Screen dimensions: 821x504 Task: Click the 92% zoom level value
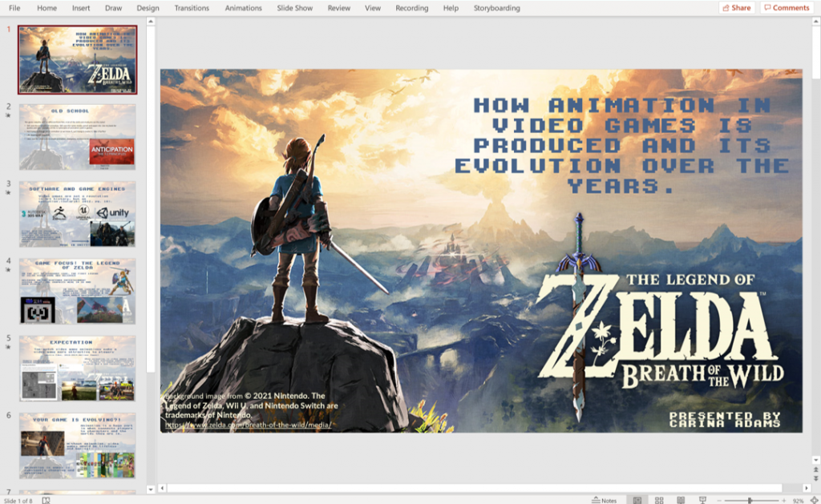tap(798, 501)
